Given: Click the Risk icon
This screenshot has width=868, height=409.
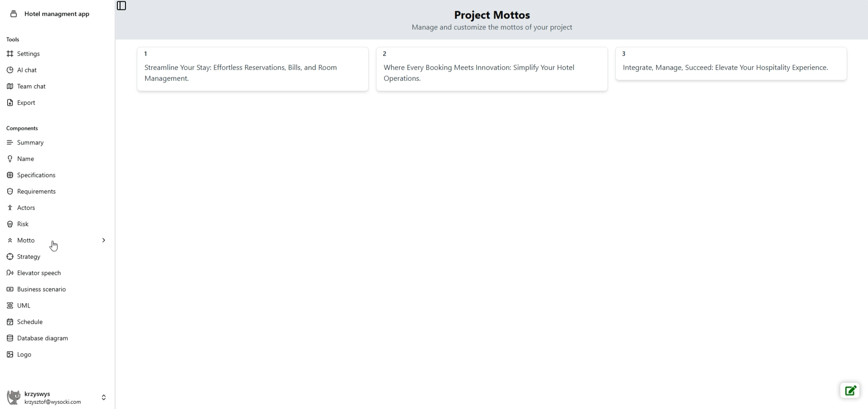Looking at the screenshot, I should pos(10,224).
